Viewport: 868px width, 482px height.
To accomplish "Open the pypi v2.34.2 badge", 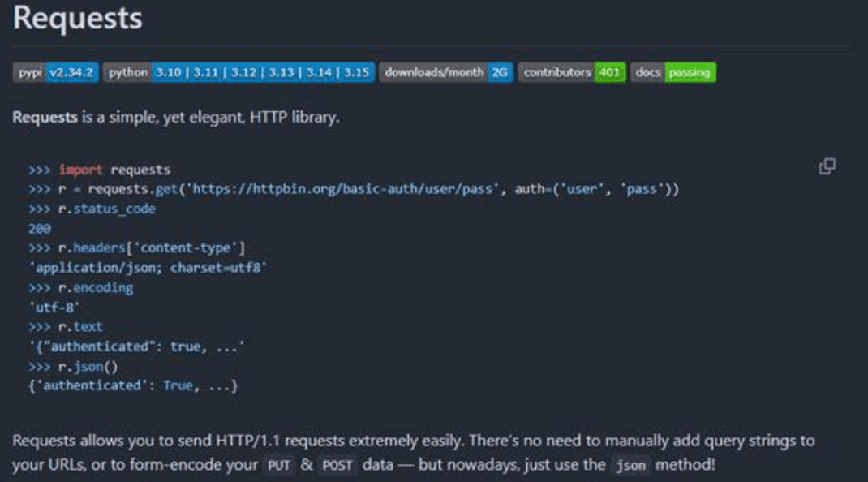I will point(56,72).
